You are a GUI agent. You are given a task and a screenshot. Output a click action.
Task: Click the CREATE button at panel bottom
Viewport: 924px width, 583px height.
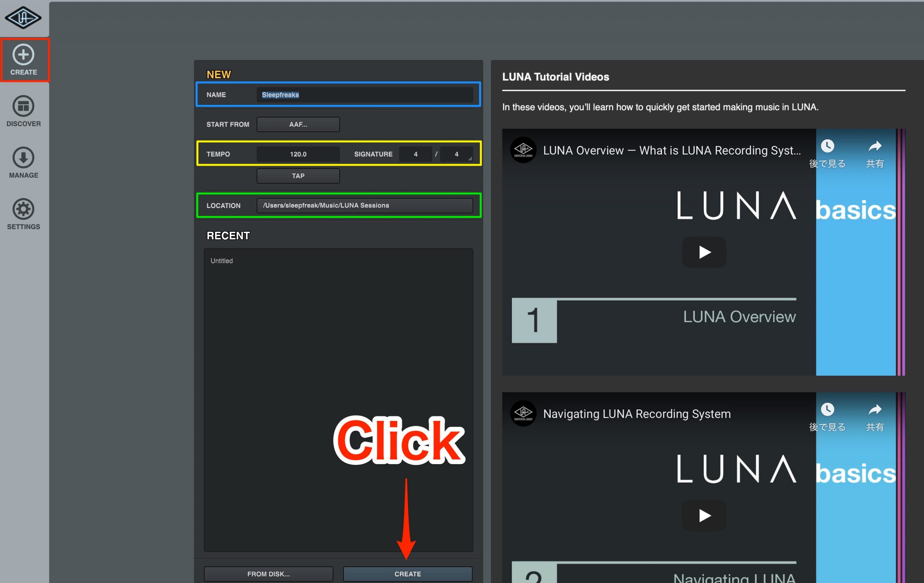coord(407,574)
